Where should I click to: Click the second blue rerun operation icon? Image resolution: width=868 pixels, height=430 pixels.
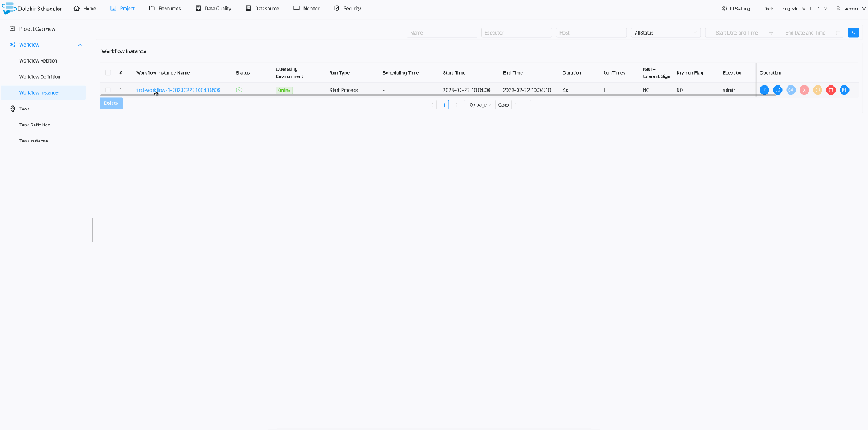click(x=777, y=90)
